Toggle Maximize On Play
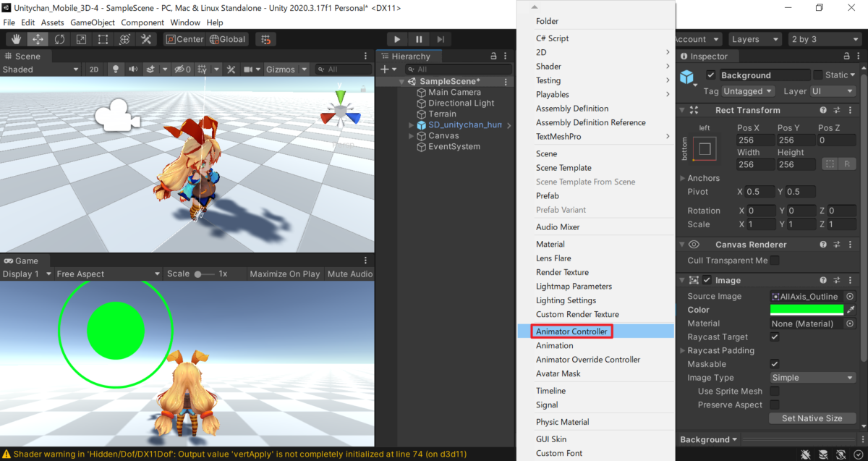Image resolution: width=868 pixels, height=461 pixels. [284, 274]
